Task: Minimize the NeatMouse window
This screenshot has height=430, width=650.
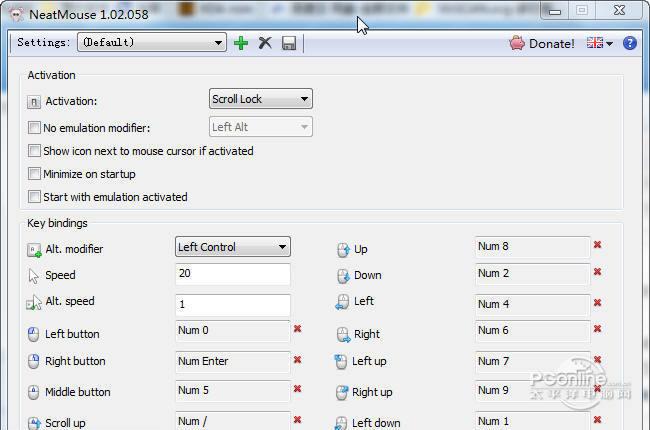Action: [x=555, y=12]
